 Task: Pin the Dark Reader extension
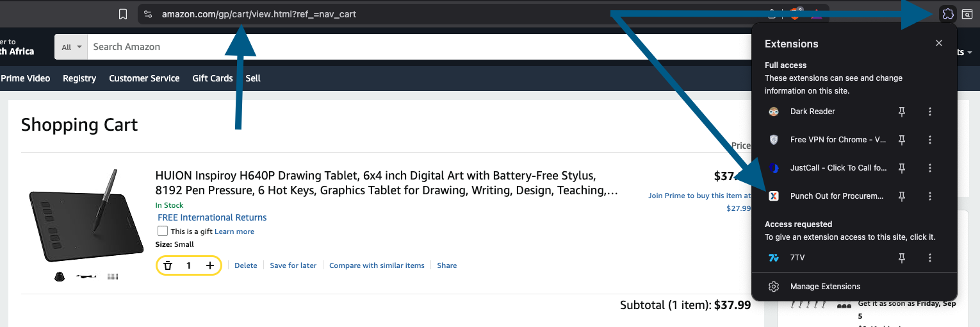coord(902,112)
